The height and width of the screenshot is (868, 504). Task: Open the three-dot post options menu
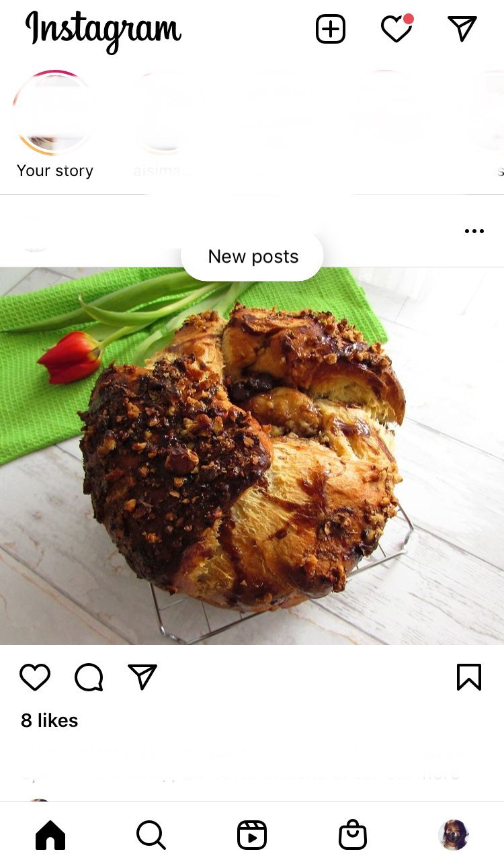click(474, 231)
